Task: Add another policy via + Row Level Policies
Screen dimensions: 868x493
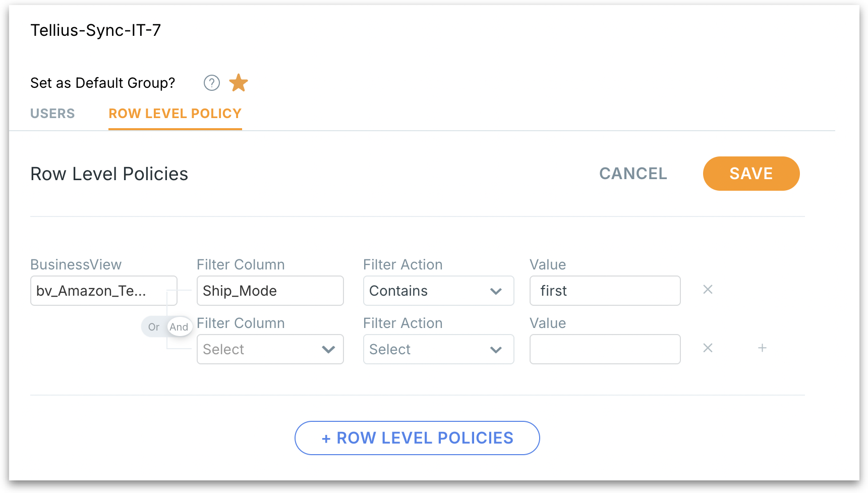Action: coord(417,438)
